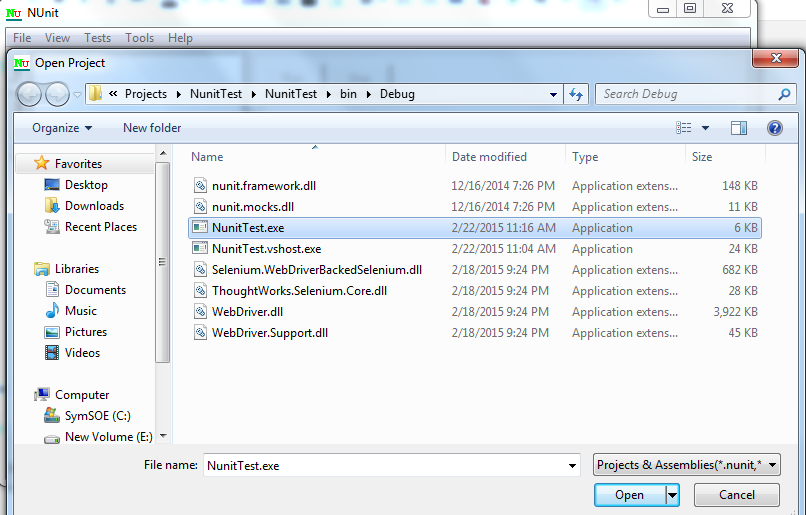Screen dimensions: 806x515
Task: Sort files by the Name column header
Action: pyautogui.click(x=315, y=156)
